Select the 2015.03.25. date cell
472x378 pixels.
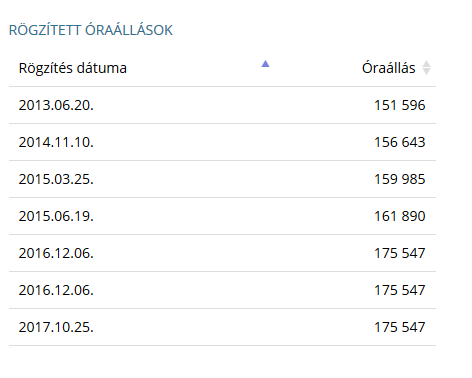tap(56, 179)
